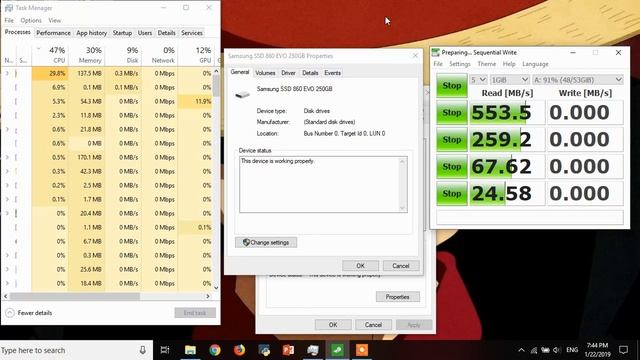This screenshot has width=640, height=360.
Task: Expand the process row with 42.3 MB memory
Action: 7,171
